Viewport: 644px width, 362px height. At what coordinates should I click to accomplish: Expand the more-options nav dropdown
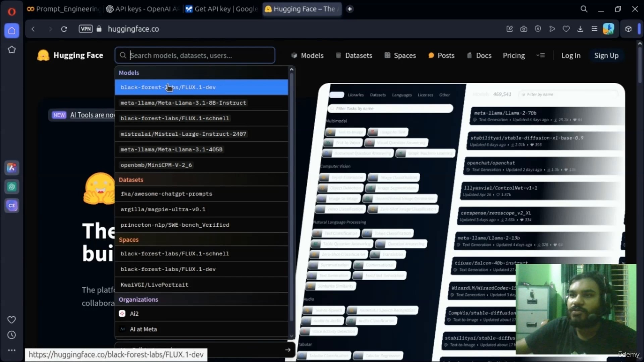540,55
